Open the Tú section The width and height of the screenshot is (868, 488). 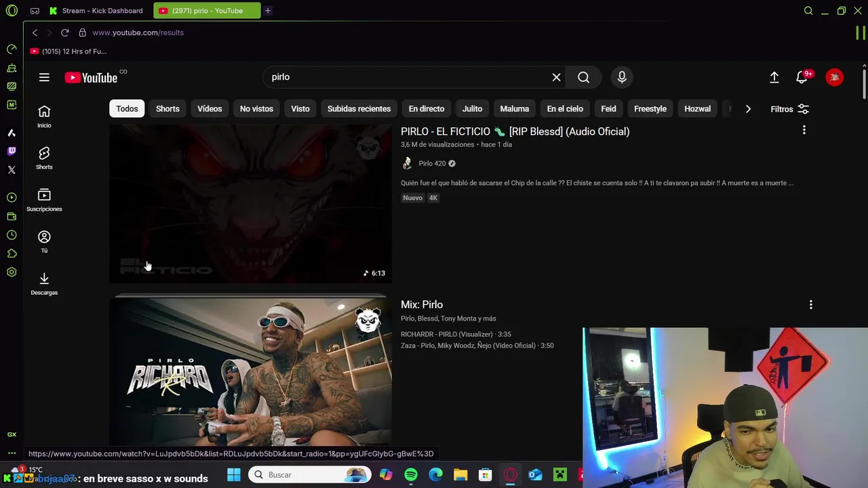click(x=44, y=242)
